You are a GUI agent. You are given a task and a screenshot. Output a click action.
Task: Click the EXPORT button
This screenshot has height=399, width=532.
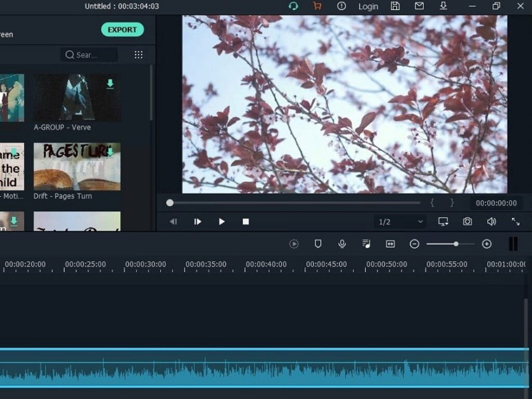click(x=122, y=30)
